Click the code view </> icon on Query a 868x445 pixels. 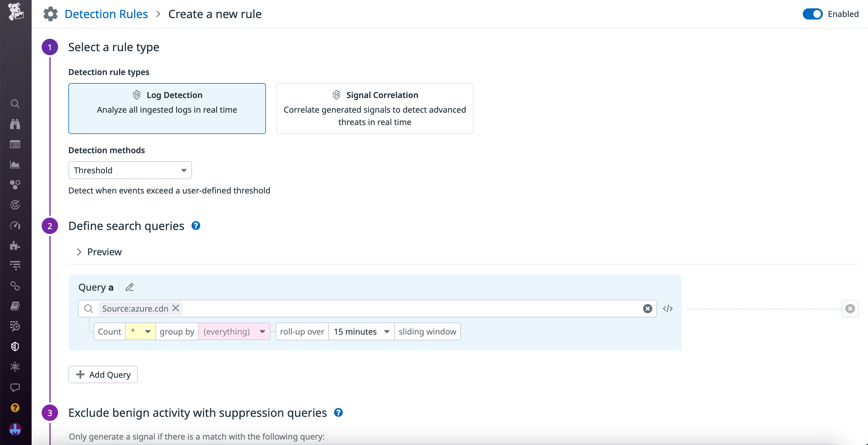coord(668,308)
